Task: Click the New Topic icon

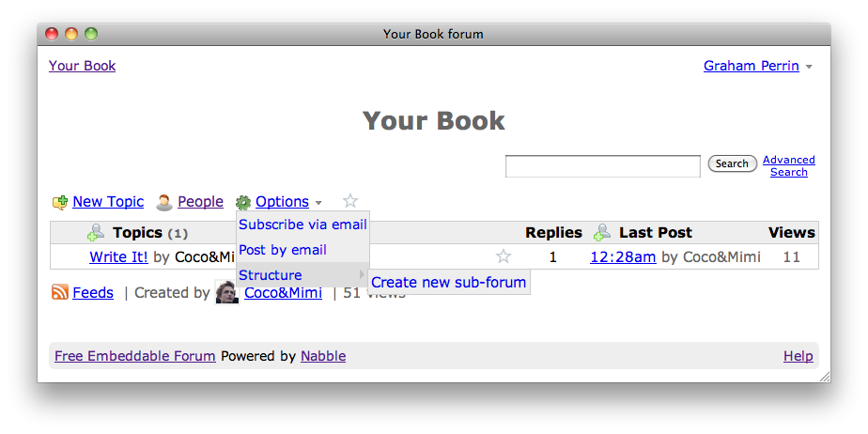Action: (x=60, y=202)
